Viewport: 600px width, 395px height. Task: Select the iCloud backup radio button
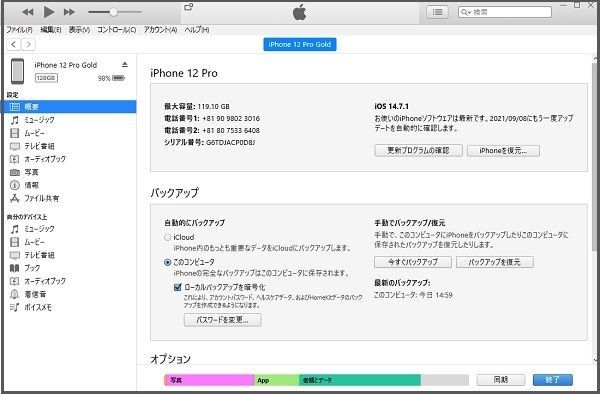[167, 237]
